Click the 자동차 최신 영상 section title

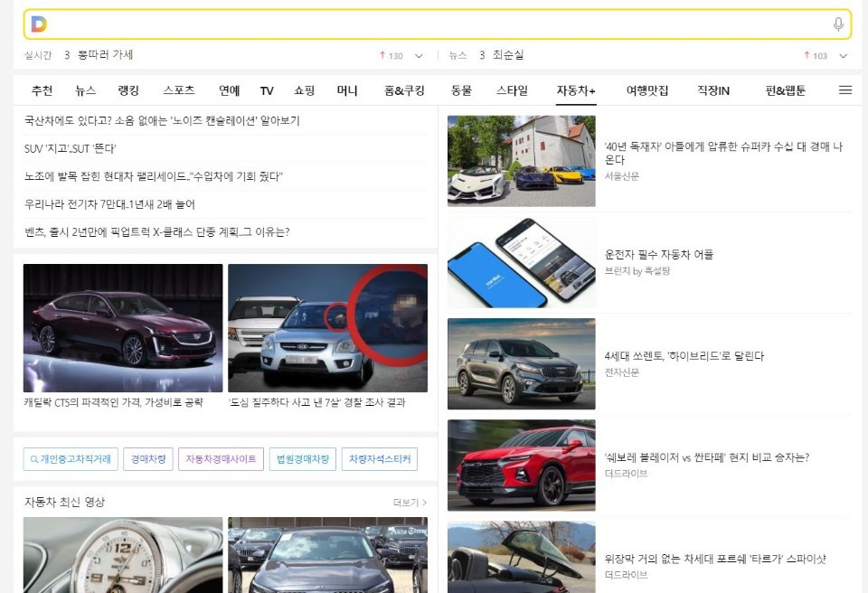point(64,503)
